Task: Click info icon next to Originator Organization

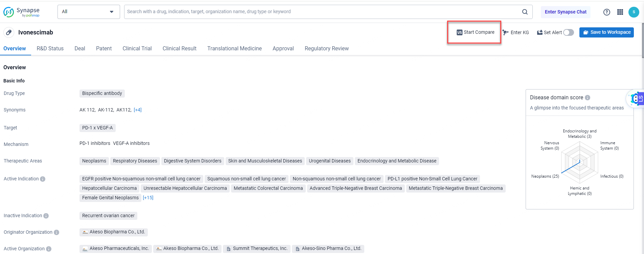Action: pyautogui.click(x=56, y=232)
